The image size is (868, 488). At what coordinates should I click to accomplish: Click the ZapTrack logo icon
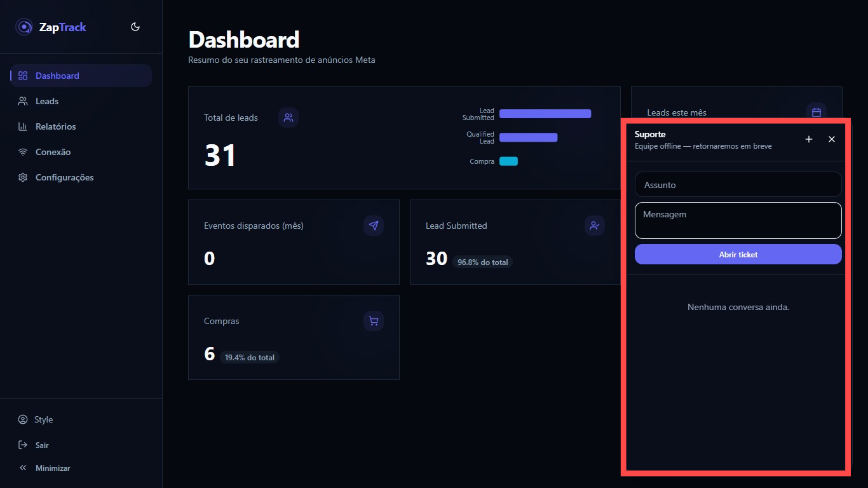click(x=24, y=27)
